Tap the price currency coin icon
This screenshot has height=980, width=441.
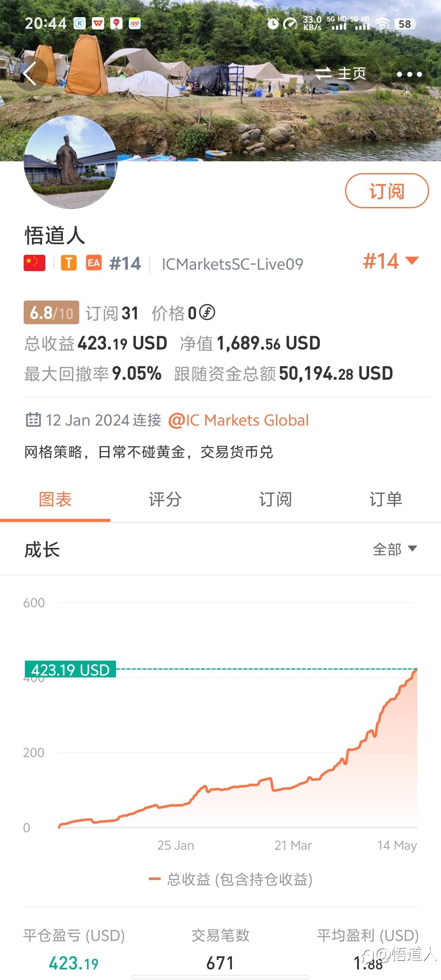point(207,313)
